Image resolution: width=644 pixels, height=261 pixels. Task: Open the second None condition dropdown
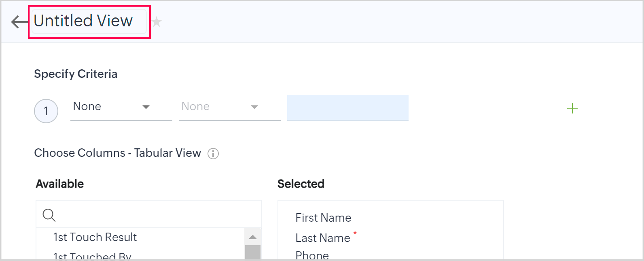(229, 107)
